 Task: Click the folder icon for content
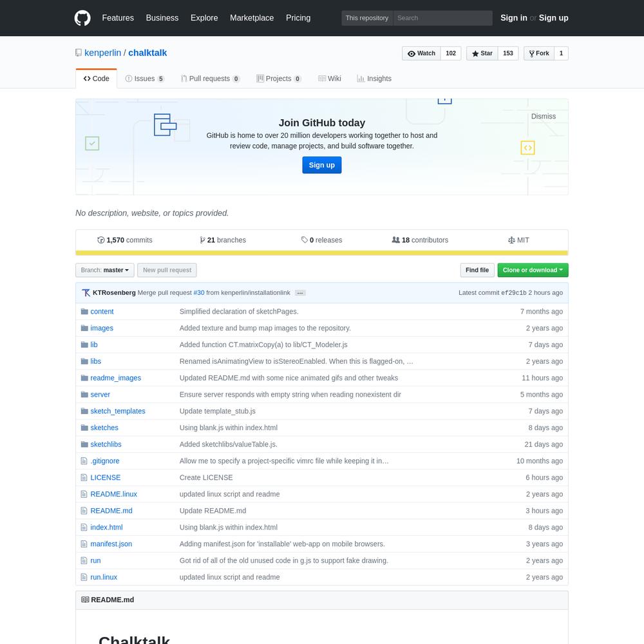[84, 311]
